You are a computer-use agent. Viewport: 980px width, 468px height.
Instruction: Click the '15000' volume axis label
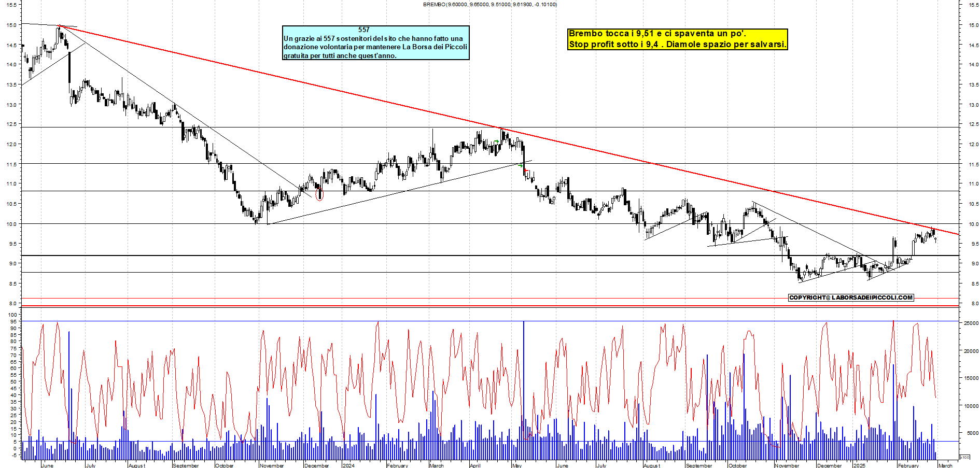[971, 378]
